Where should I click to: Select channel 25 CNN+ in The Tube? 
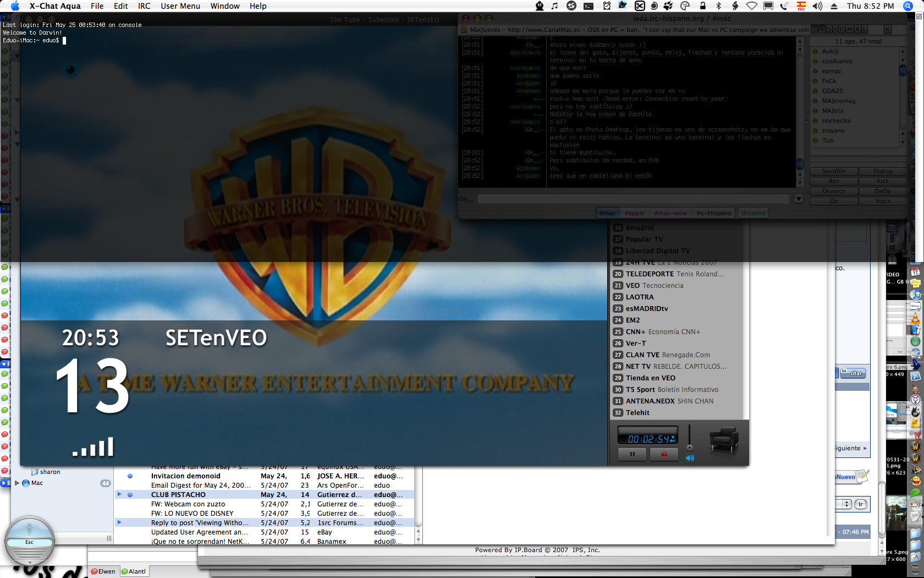pyautogui.click(x=676, y=331)
